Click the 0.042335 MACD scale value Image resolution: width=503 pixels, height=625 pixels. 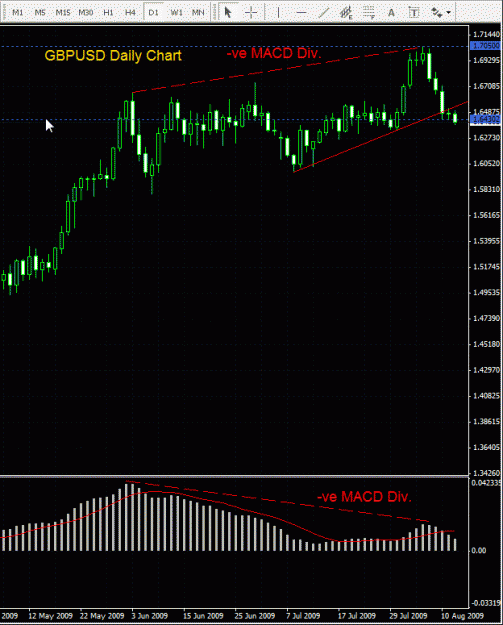click(485, 483)
